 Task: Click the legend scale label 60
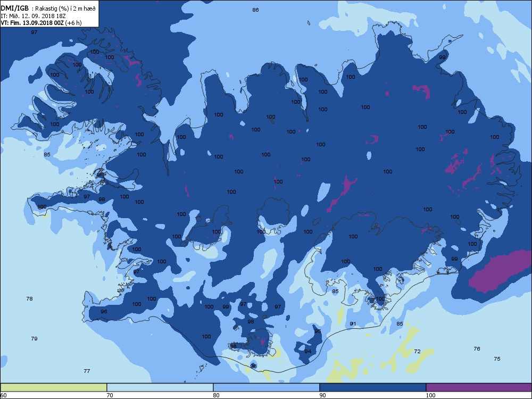click(3, 395)
